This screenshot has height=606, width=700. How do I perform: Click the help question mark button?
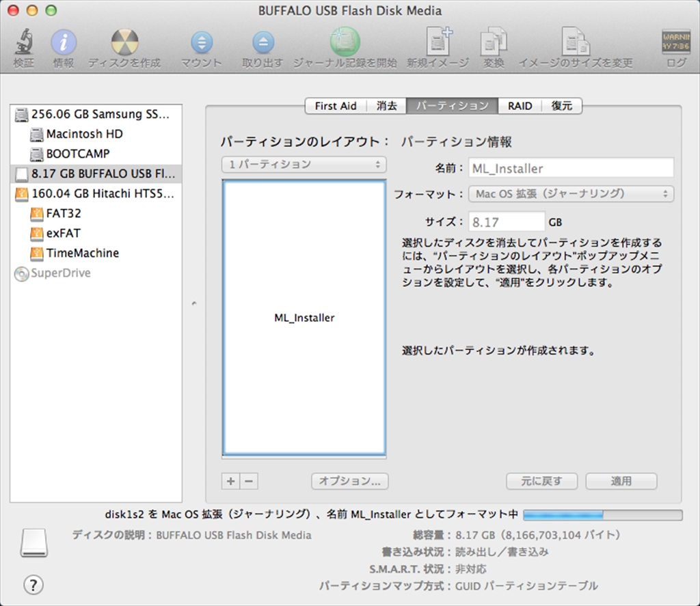coord(33,585)
